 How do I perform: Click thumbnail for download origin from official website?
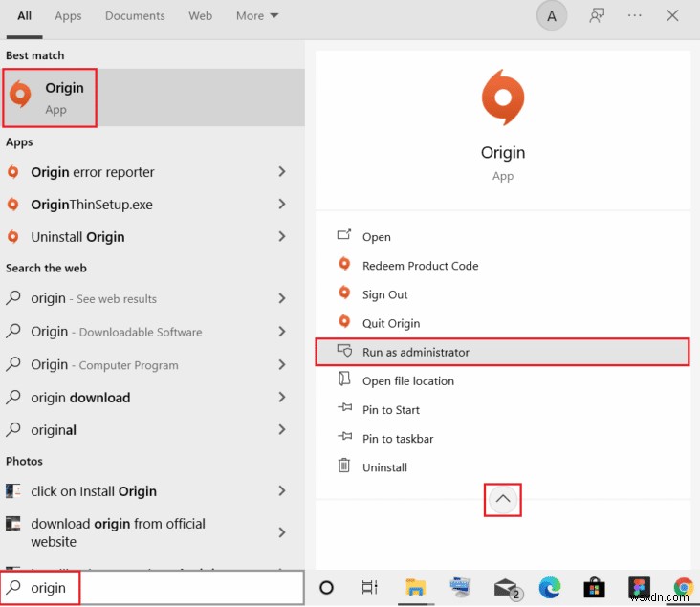click(x=13, y=523)
